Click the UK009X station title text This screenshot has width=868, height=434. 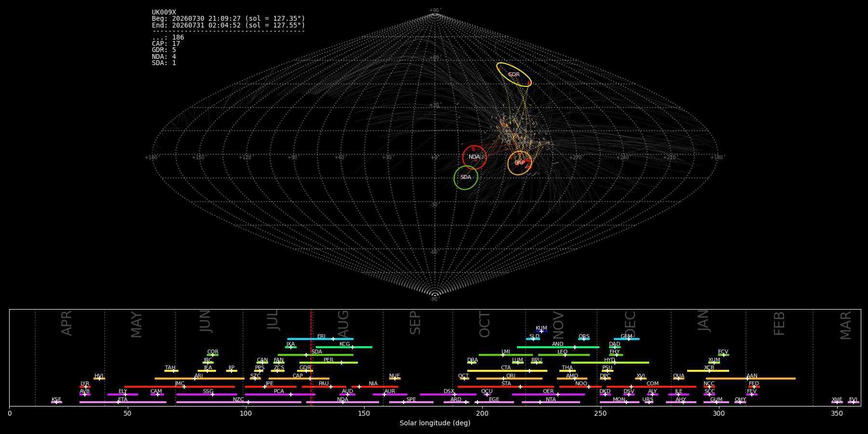(164, 13)
